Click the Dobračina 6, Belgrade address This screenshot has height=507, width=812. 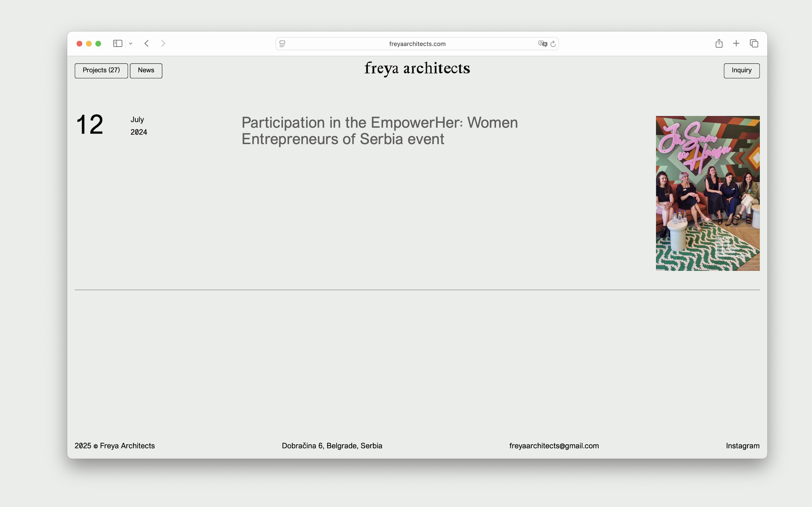(332, 446)
